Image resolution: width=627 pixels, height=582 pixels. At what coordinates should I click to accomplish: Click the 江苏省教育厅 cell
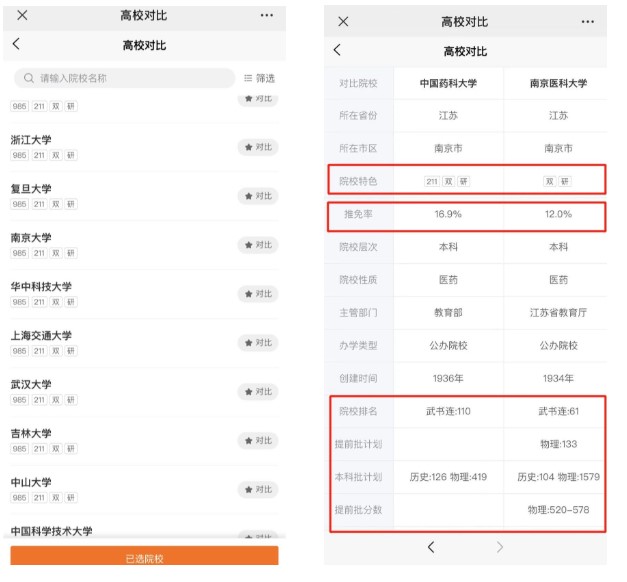[x=558, y=312]
